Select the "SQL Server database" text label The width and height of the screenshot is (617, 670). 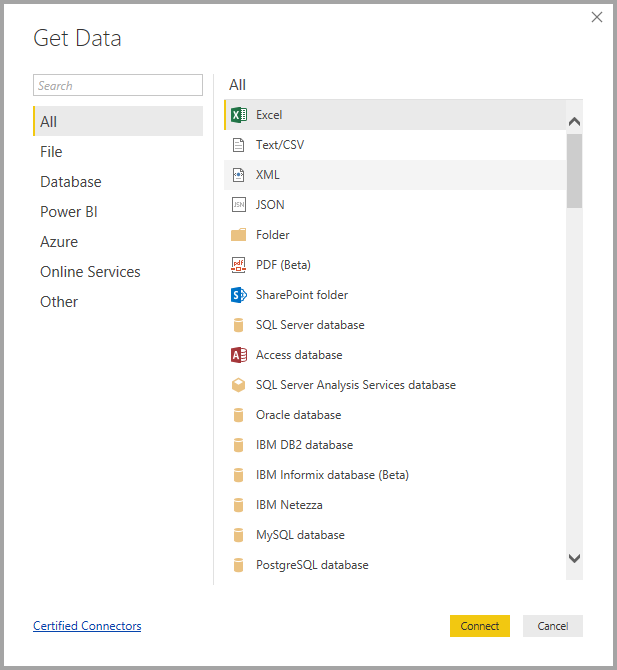click(x=310, y=325)
